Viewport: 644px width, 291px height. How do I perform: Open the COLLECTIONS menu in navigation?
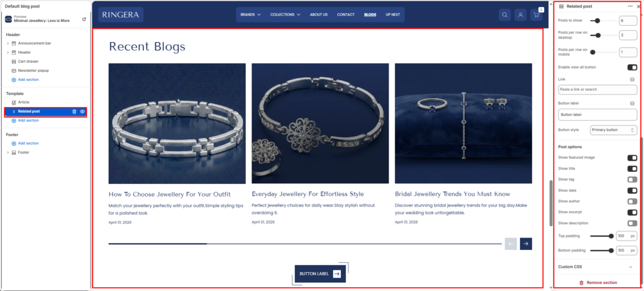tap(285, 15)
